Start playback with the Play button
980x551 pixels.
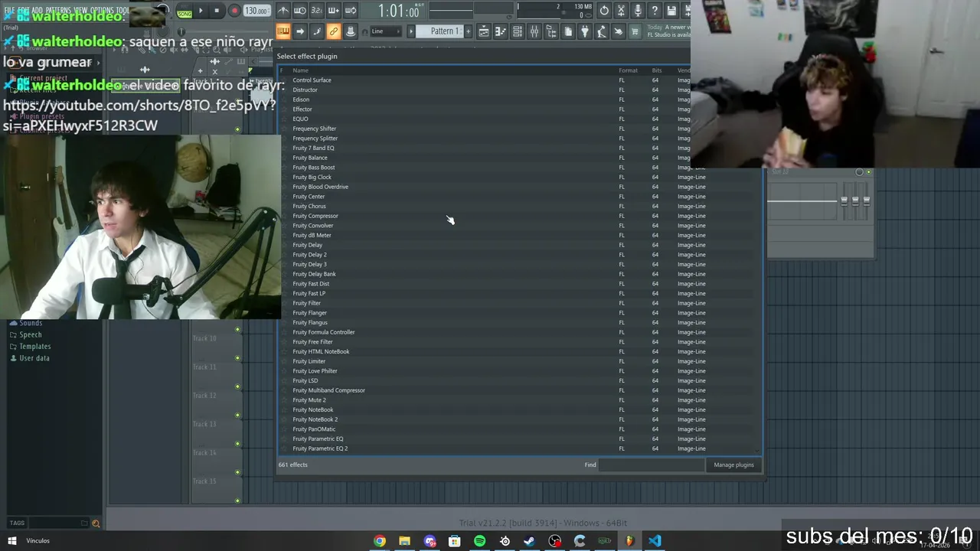coord(201,11)
